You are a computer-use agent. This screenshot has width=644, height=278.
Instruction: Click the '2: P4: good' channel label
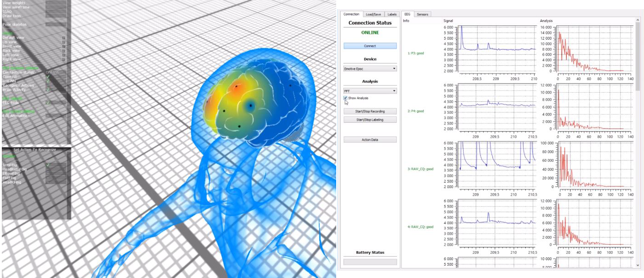tap(415, 111)
